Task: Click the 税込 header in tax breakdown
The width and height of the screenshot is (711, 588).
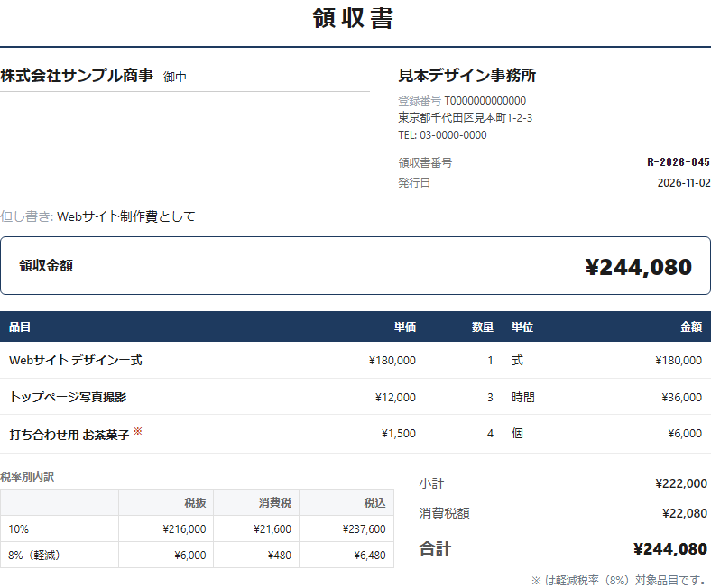Action: tap(374, 502)
